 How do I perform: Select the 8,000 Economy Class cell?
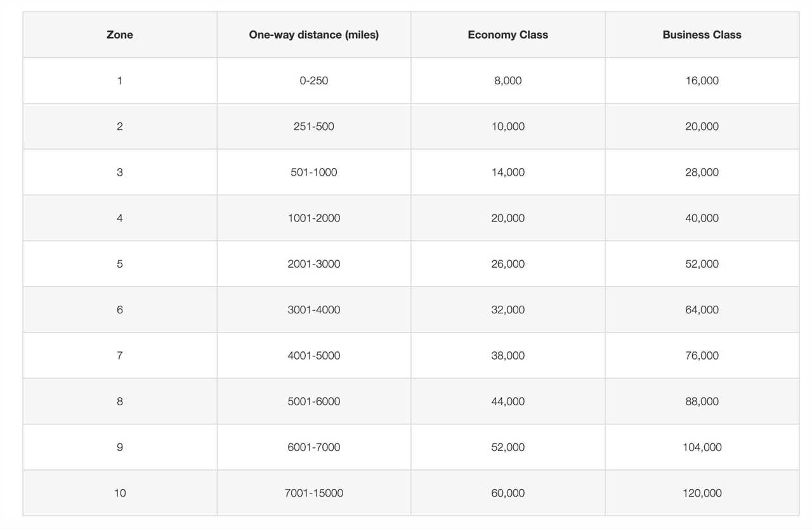[x=508, y=81]
